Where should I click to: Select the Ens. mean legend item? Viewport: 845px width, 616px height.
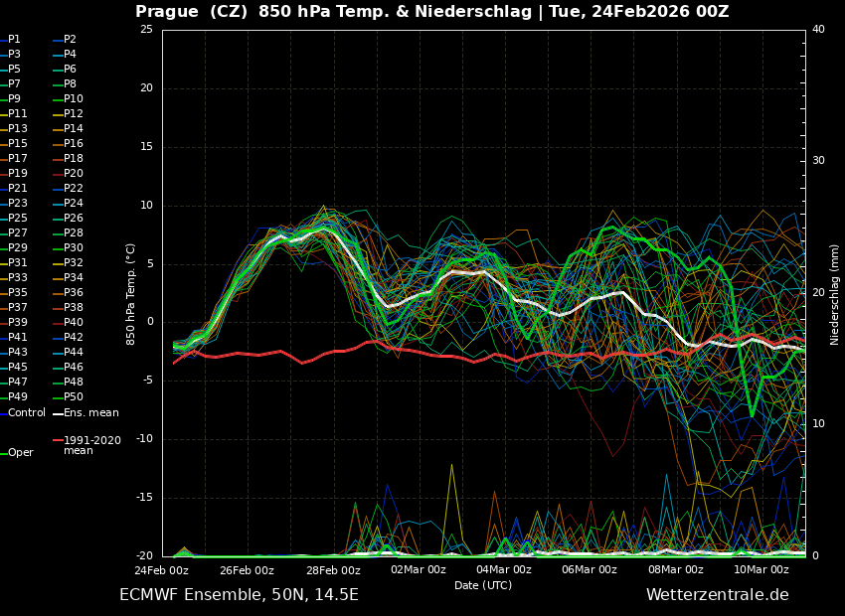click(90, 412)
